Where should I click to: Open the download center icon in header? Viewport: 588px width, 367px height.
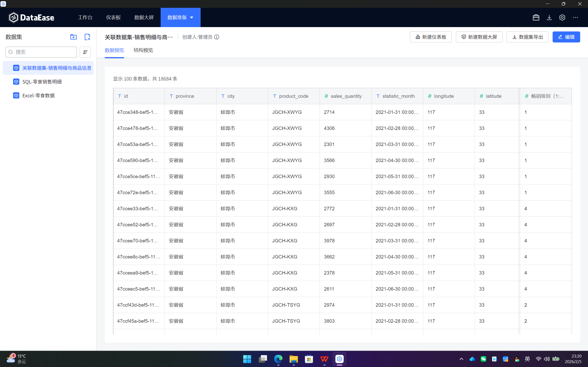(x=549, y=17)
